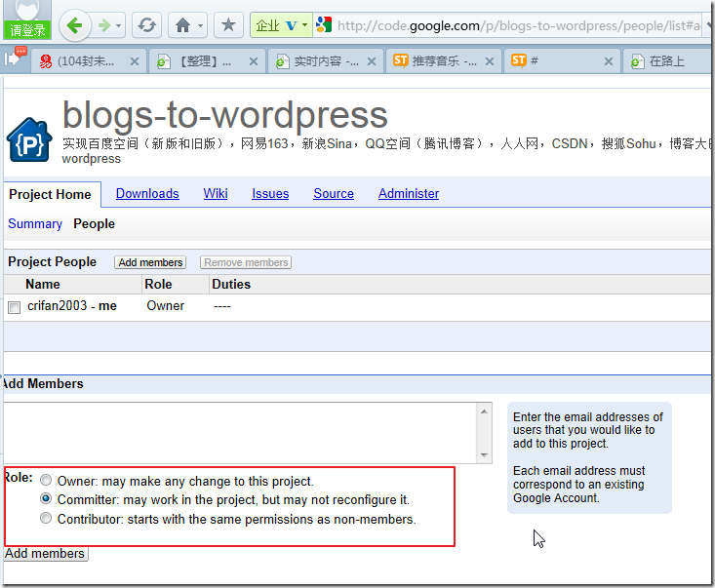This screenshot has height=588, width=715.
Task: Select the Project Home tab
Action: coord(50,195)
